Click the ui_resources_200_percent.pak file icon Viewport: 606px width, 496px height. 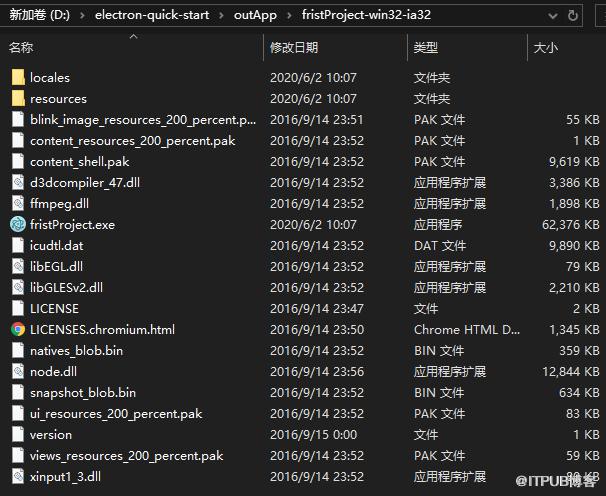coord(18,414)
